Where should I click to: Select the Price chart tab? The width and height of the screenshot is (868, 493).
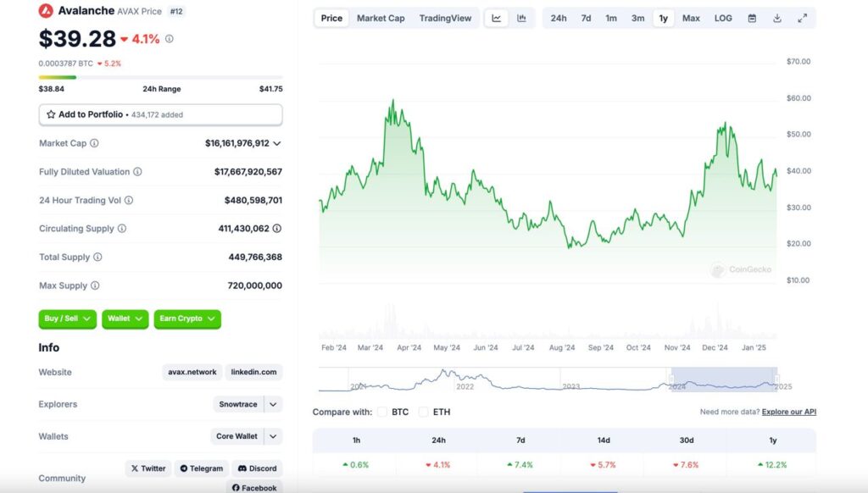[331, 19]
